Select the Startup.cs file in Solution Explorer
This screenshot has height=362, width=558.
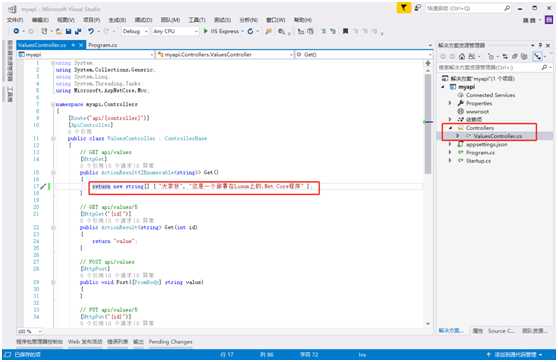tap(478, 161)
